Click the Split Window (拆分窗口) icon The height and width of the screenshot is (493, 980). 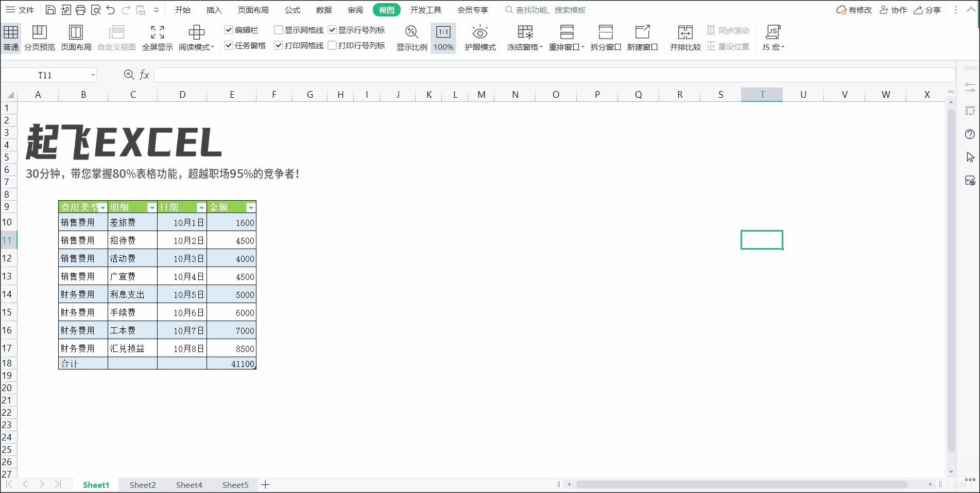pos(605,37)
